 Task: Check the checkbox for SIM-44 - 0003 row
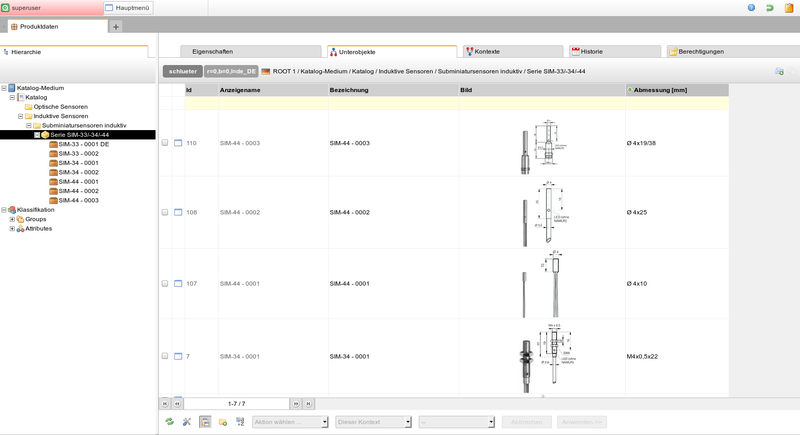click(165, 143)
